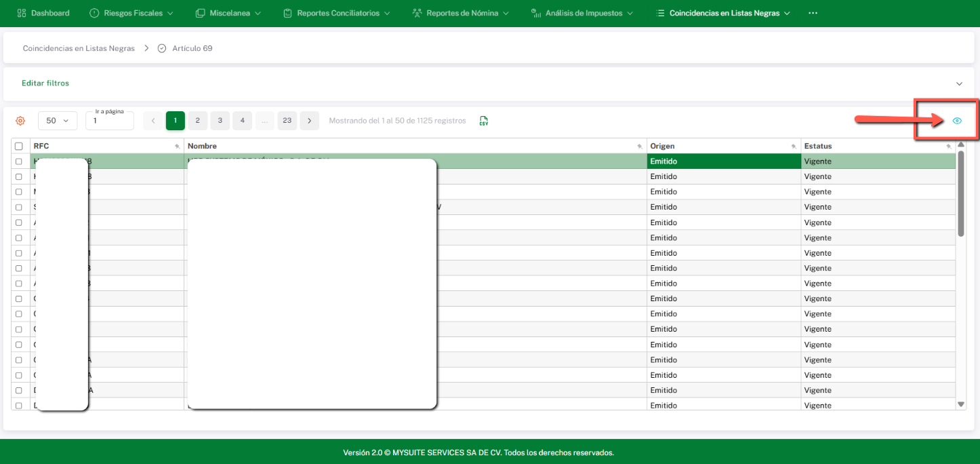Screen dimensions: 980x464
Task: Go to page 23 of results
Action: point(287,121)
